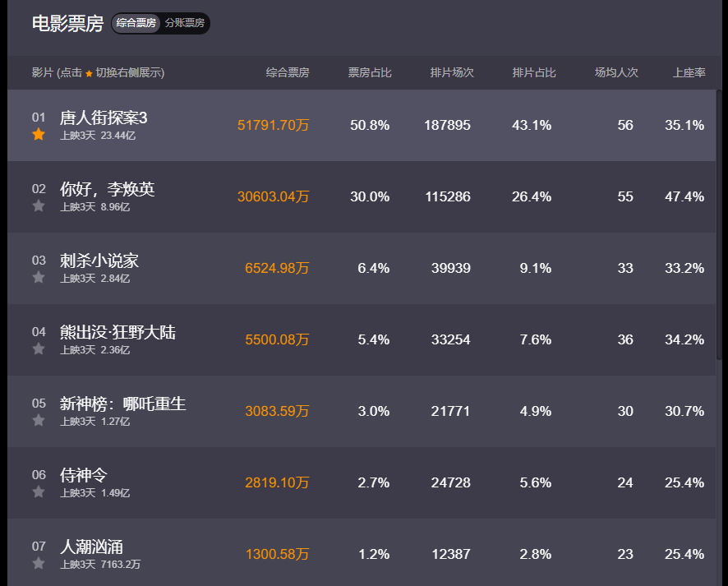Click the orange star beside 唐人街探案3
This screenshot has height=586, width=728.
pyautogui.click(x=39, y=135)
